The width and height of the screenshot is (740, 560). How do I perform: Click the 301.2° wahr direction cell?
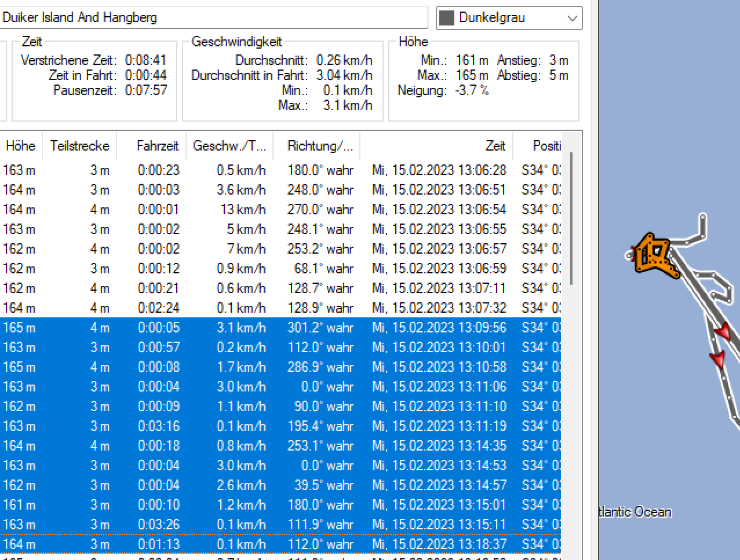[320, 328]
